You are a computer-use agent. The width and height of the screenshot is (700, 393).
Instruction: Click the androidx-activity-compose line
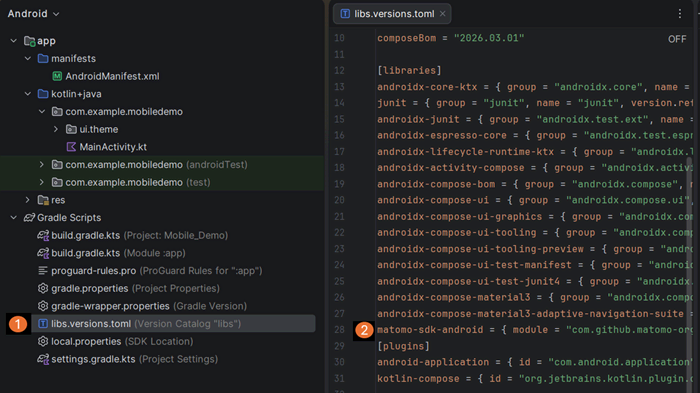[x=535, y=167]
